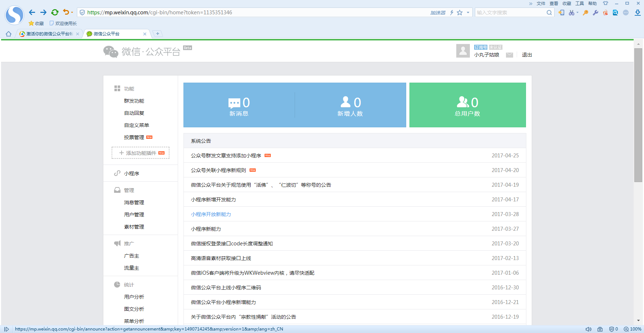Image resolution: width=644 pixels, height=333 pixels.
Task: Click the security shield icon in address bar
Action: click(x=82, y=13)
